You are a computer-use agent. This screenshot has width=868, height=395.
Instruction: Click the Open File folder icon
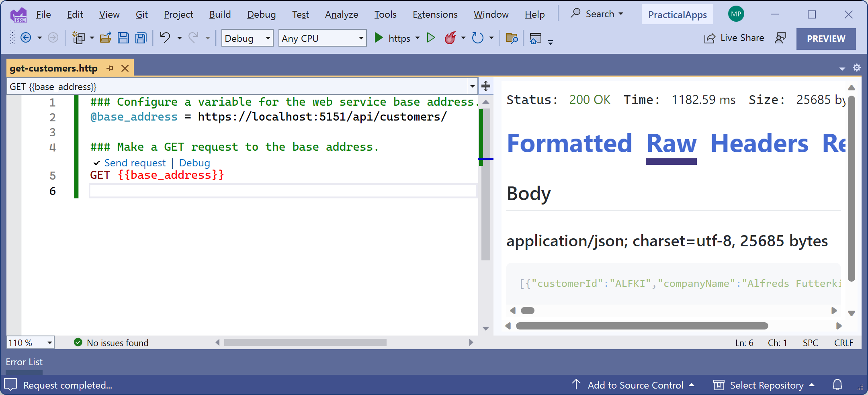pos(106,38)
